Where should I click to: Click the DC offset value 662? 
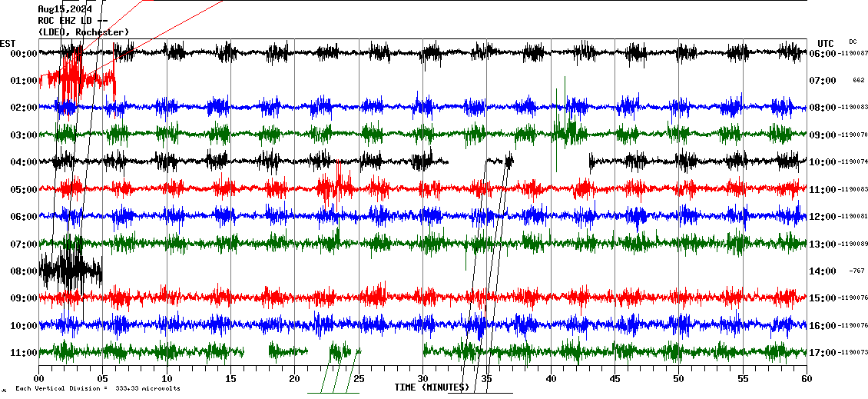pyautogui.click(x=858, y=81)
